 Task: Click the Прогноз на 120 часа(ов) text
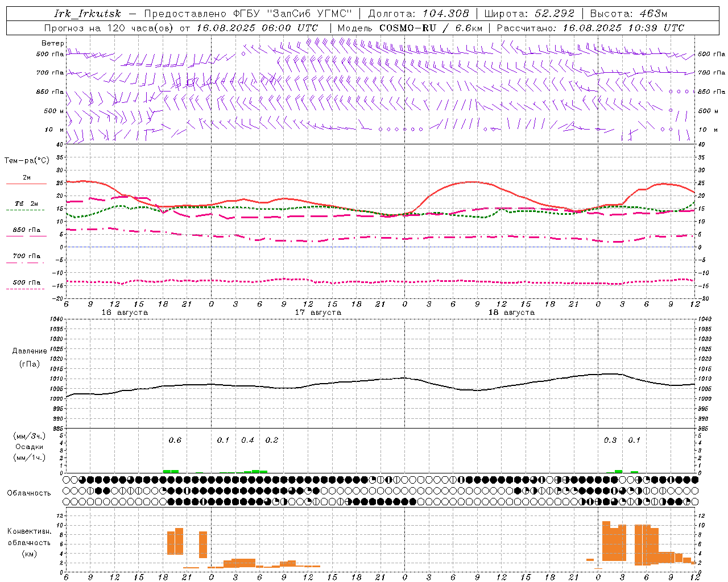pyautogui.click(x=109, y=28)
